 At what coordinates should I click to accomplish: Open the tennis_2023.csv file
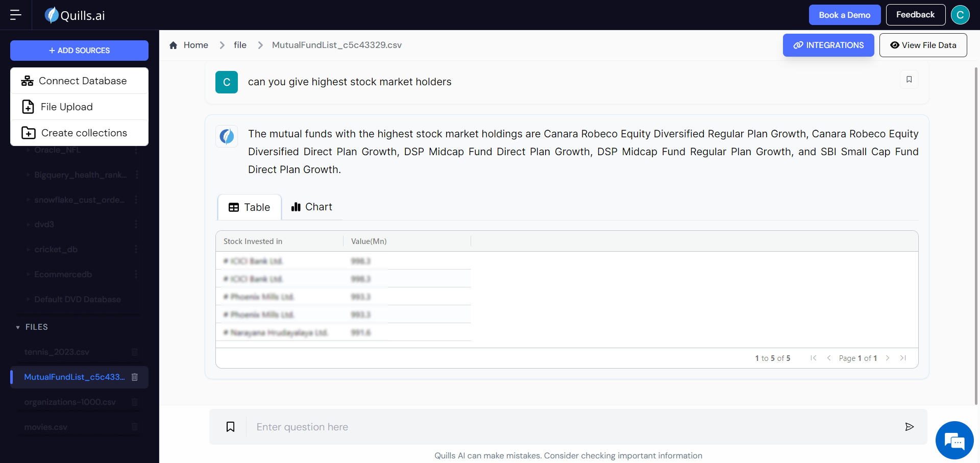coord(57,352)
